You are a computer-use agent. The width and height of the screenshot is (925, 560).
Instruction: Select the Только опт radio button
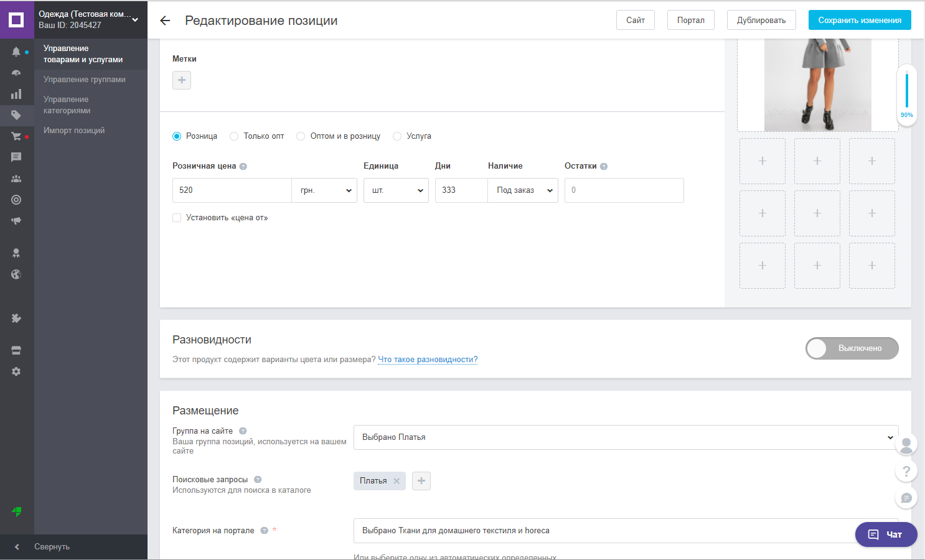(234, 136)
